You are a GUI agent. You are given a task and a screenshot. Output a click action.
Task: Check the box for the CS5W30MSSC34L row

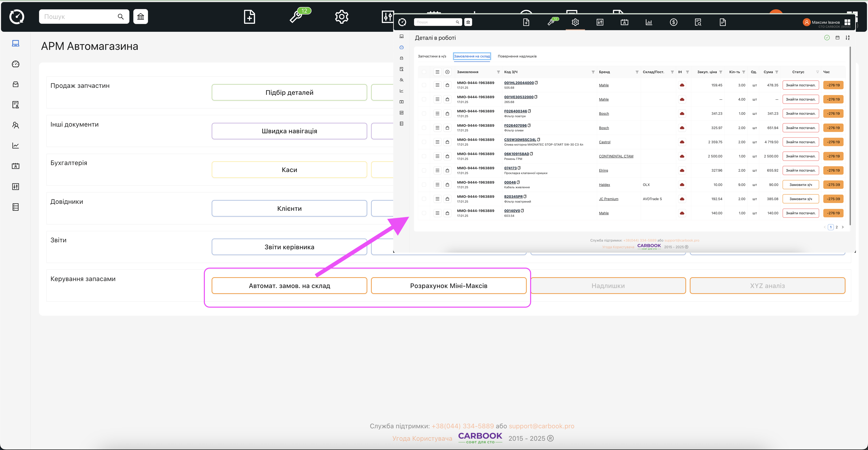424,142
